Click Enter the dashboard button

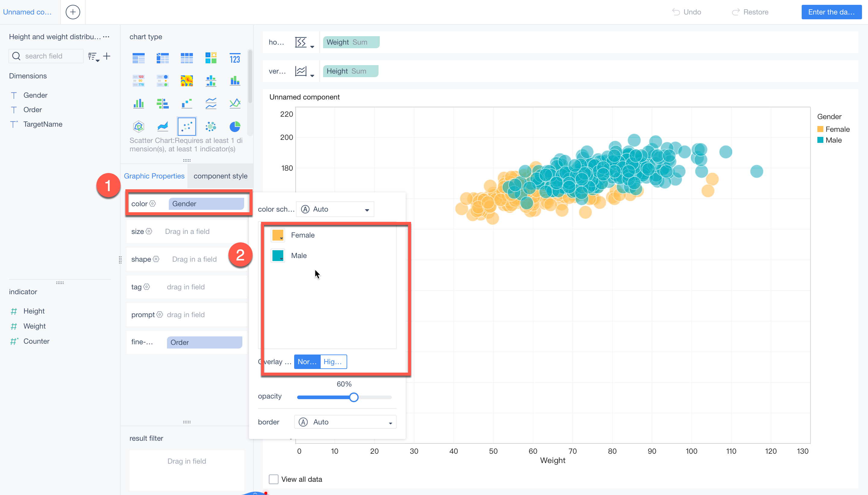[x=831, y=12]
